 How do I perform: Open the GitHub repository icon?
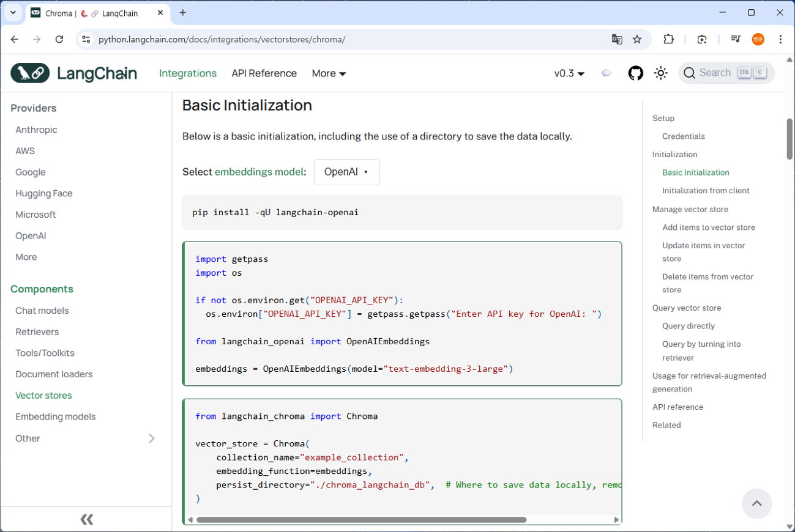point(636,73)
